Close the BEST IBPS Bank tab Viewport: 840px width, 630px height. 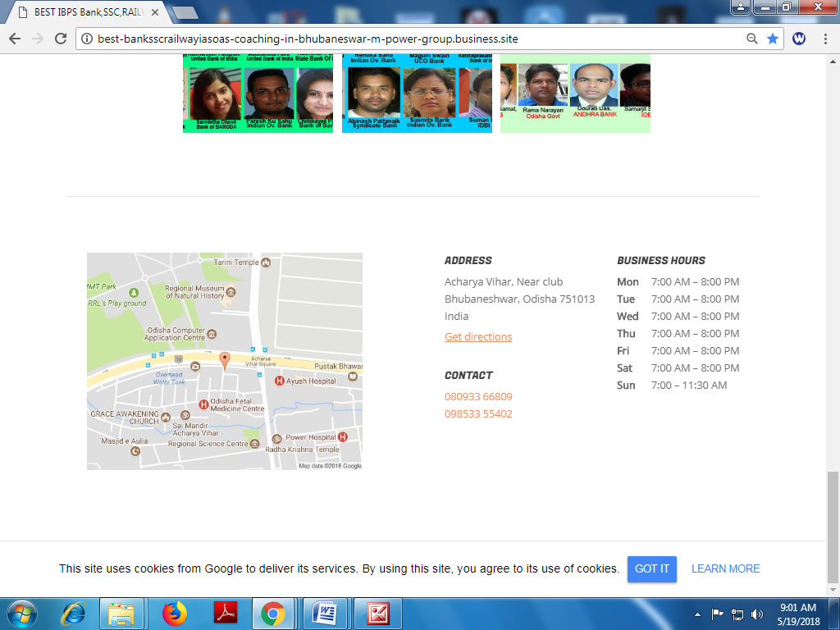click(155, 12)
